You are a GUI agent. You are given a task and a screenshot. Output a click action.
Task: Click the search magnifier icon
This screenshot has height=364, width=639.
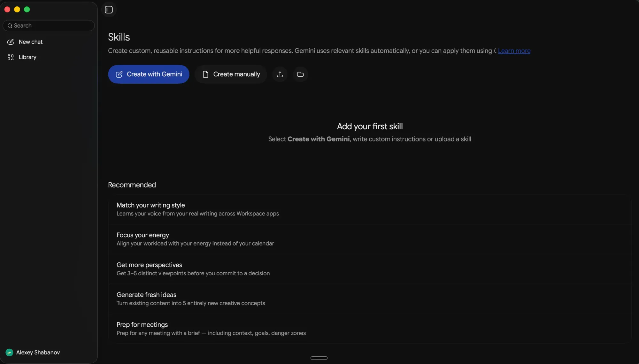click(x=10, y=26)
